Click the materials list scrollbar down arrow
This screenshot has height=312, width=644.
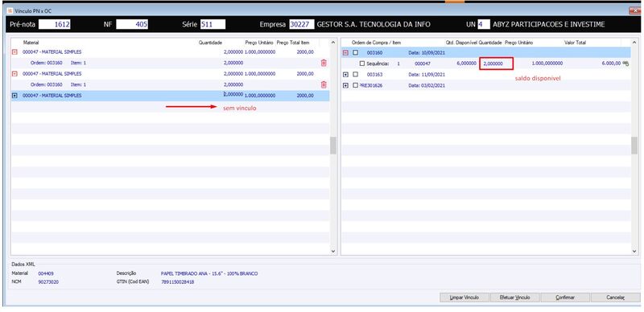333,250
